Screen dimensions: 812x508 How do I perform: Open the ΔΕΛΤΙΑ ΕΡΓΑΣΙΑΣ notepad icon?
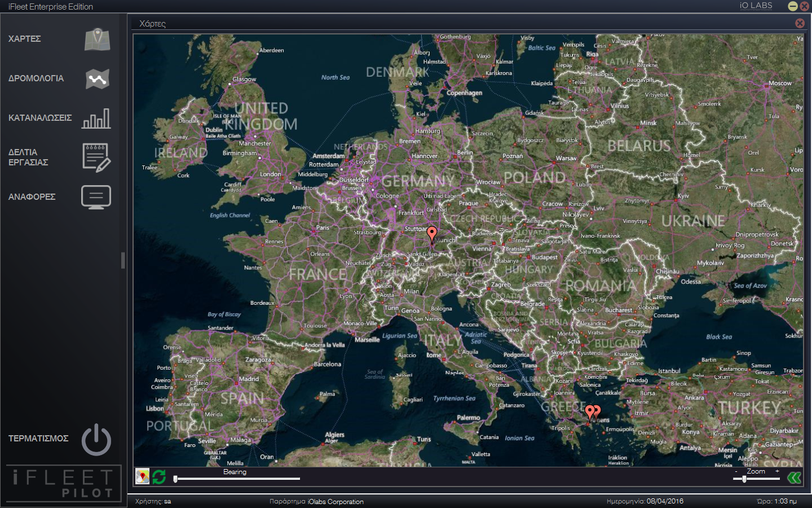(x=96, y=157)
